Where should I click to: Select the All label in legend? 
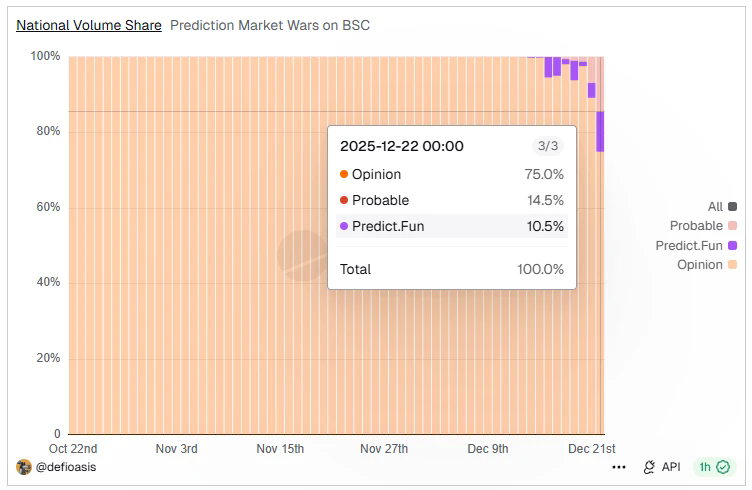point(715,207)
